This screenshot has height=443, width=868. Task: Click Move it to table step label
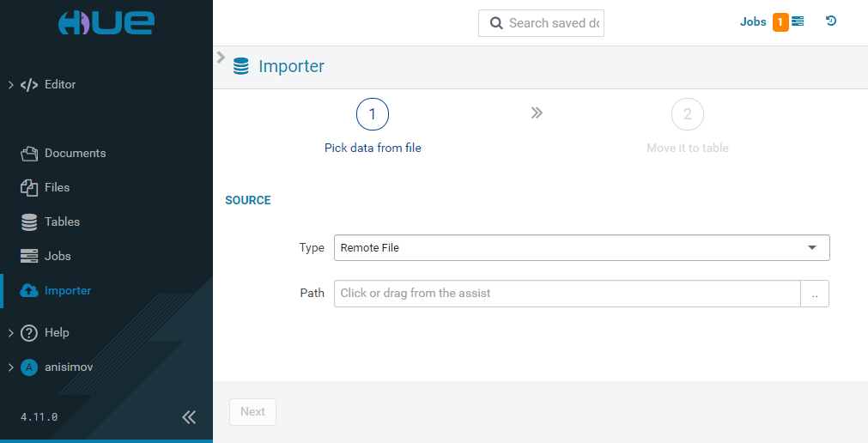(688, 148)
